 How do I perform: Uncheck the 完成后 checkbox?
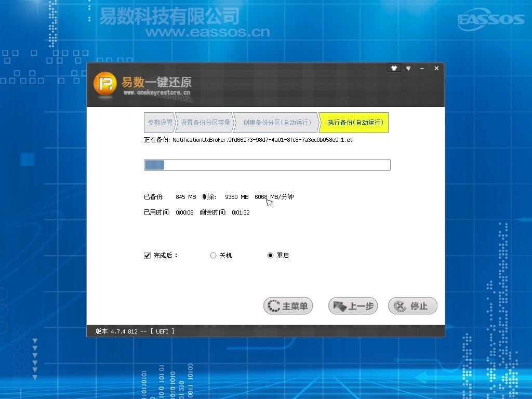click(x=147, y=256)
